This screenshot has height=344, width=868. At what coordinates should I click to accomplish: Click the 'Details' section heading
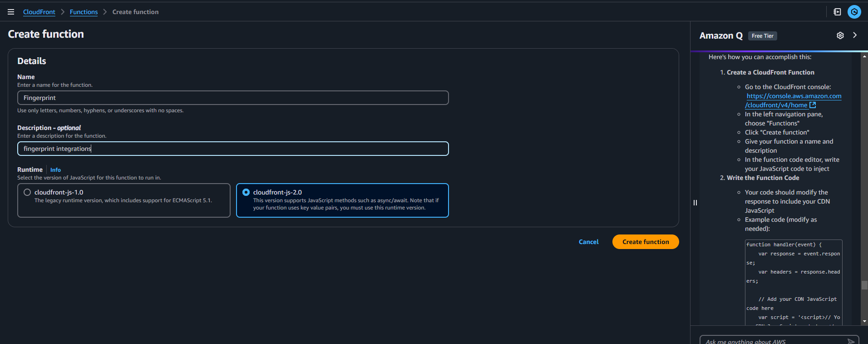pos(32,61)
